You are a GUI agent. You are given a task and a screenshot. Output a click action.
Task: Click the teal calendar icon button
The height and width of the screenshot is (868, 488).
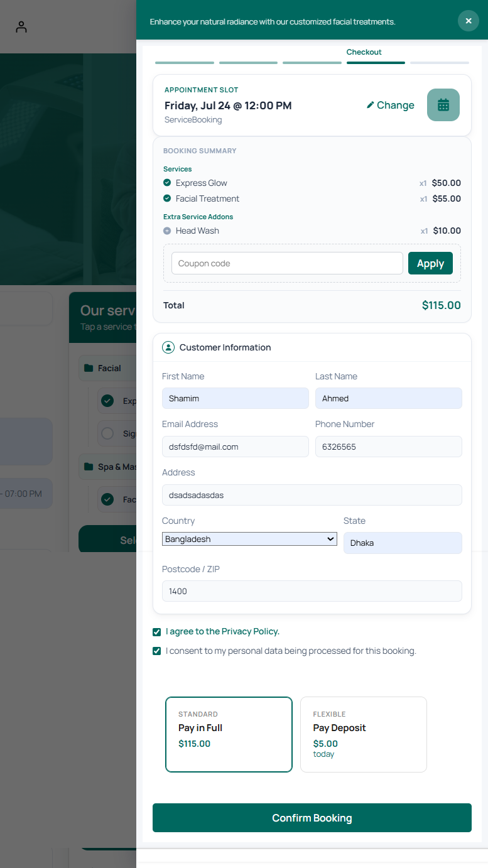click(x=443, y=105)
